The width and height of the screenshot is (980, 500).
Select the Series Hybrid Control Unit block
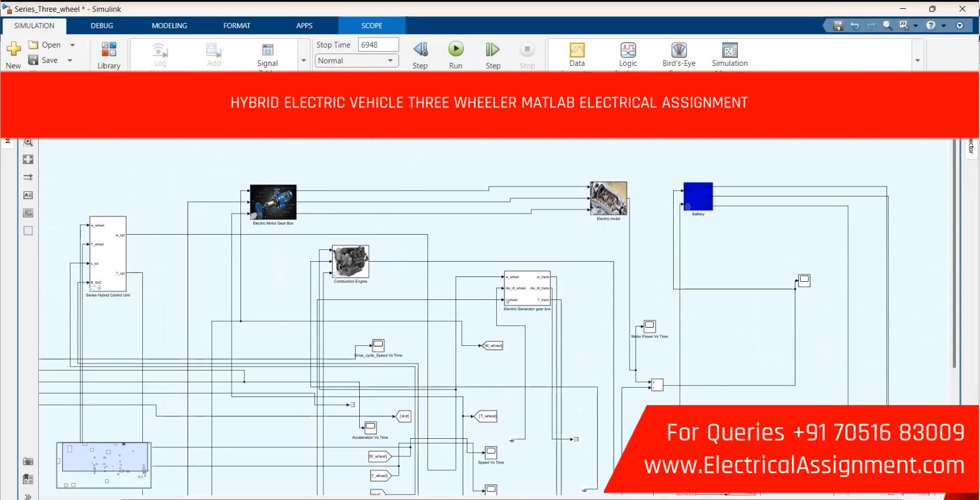(108, 254)
